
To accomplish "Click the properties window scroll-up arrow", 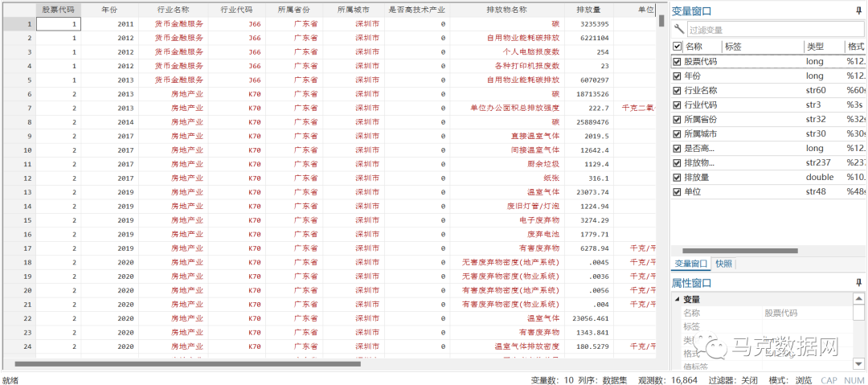I will [858, 298].
